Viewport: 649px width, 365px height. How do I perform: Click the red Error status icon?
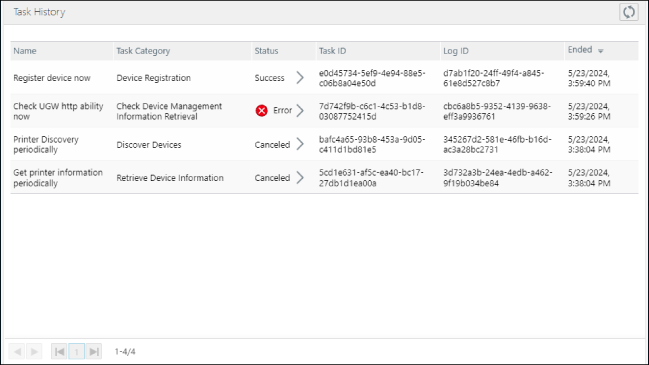[x=261, y=110]
